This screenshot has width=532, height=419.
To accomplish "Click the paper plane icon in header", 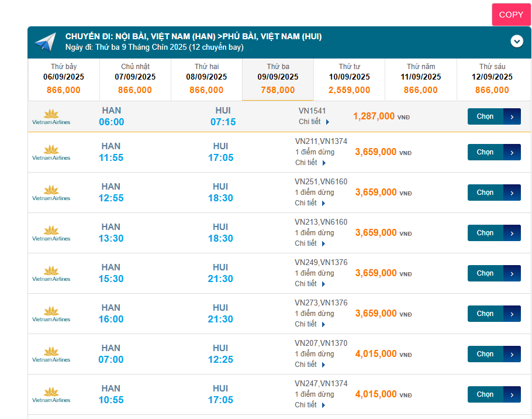I will click(x=45, y=42).
